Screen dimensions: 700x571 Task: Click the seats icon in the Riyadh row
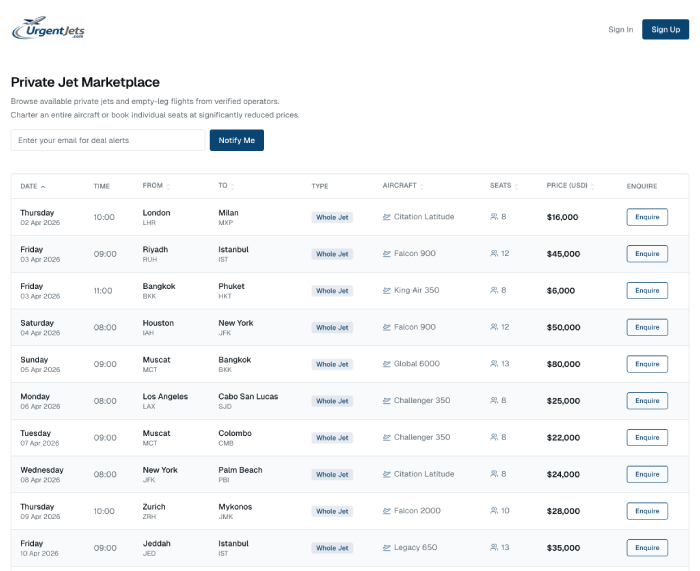coord(494,254)
